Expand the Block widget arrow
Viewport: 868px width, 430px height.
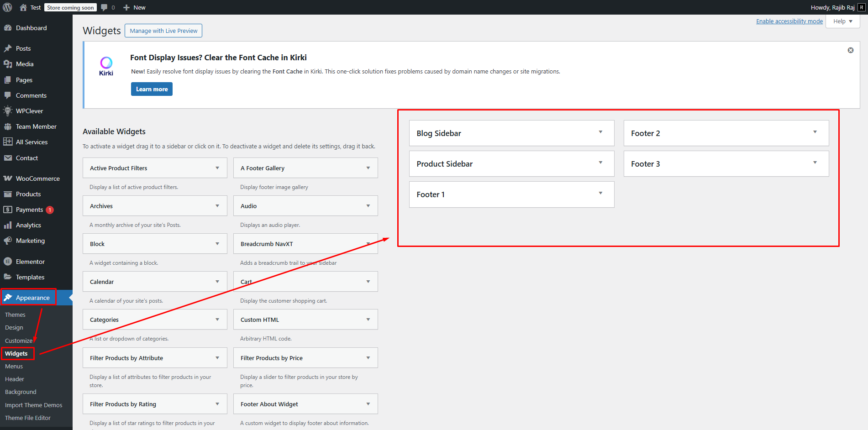click(217, 244)
